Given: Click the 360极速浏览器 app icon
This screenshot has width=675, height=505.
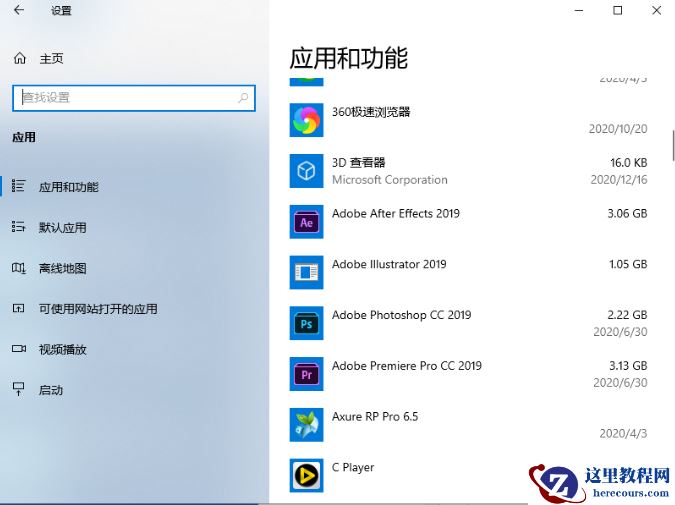Looking at the screenshot, I should (x=306, y=120).
